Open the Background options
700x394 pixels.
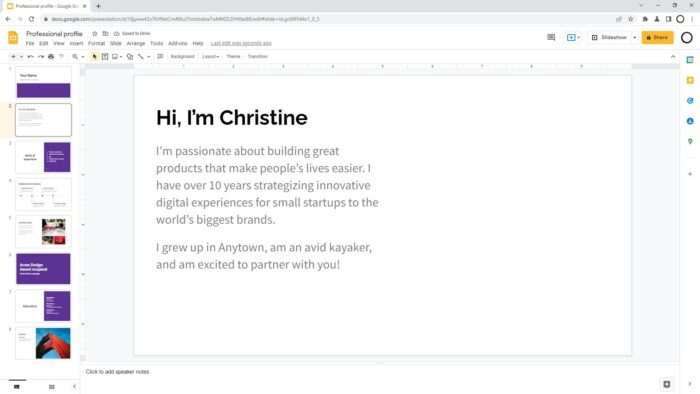(x=183, y=57)
